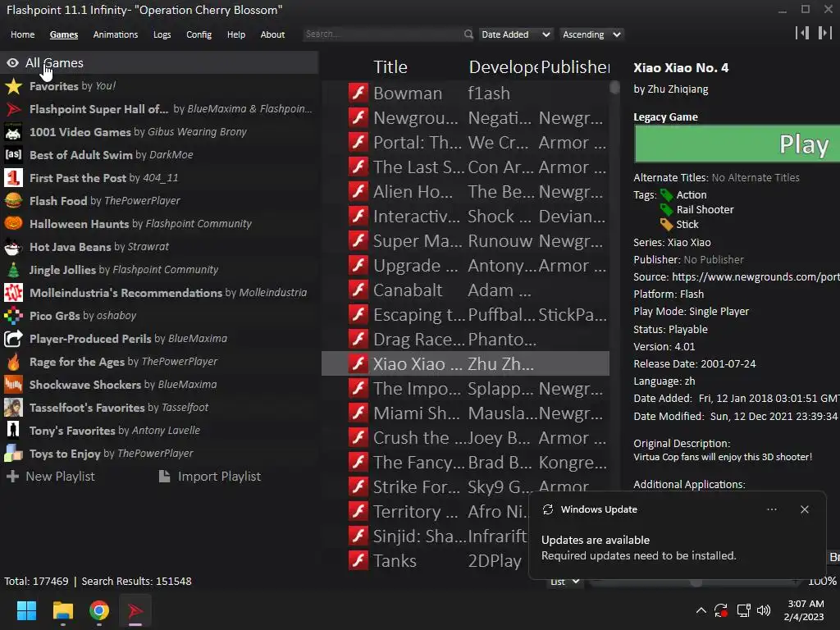Click New Playlist button
Viewport: 840px width, 630px height.
(x=50, y=477)
